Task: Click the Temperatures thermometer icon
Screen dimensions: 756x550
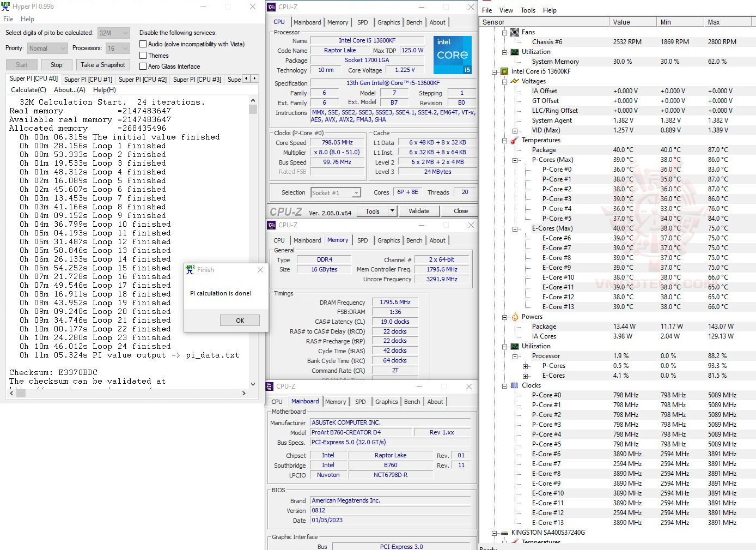Action: 515,140
